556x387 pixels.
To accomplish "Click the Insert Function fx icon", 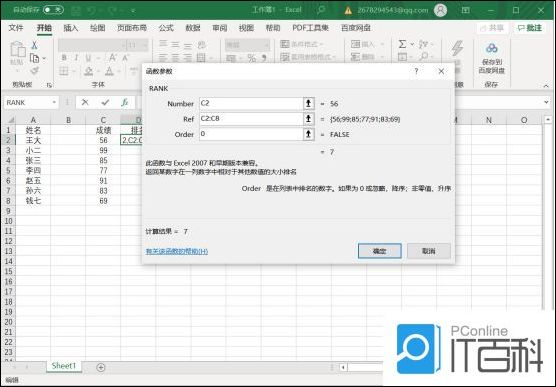I will point(124,103).
